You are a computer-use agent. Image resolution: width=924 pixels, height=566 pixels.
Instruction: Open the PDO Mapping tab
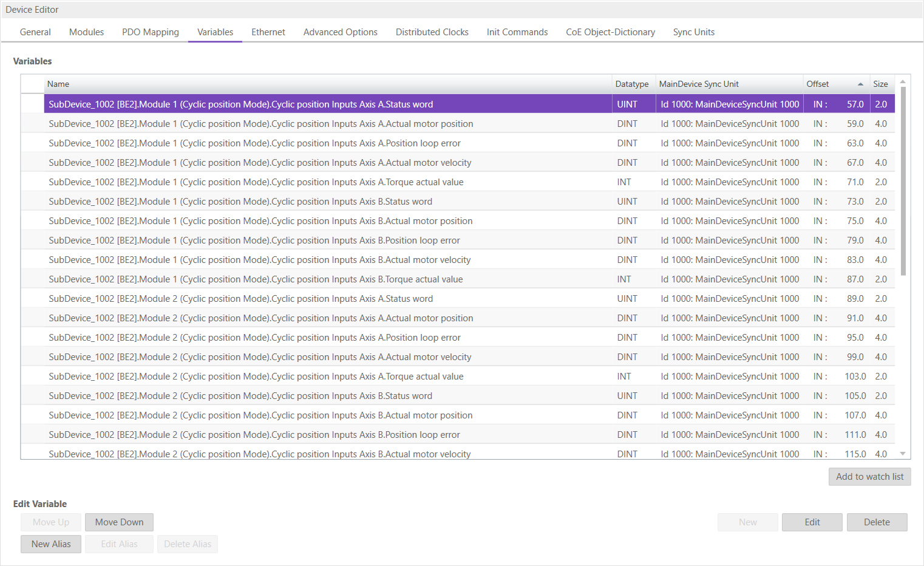coord(150,32)
